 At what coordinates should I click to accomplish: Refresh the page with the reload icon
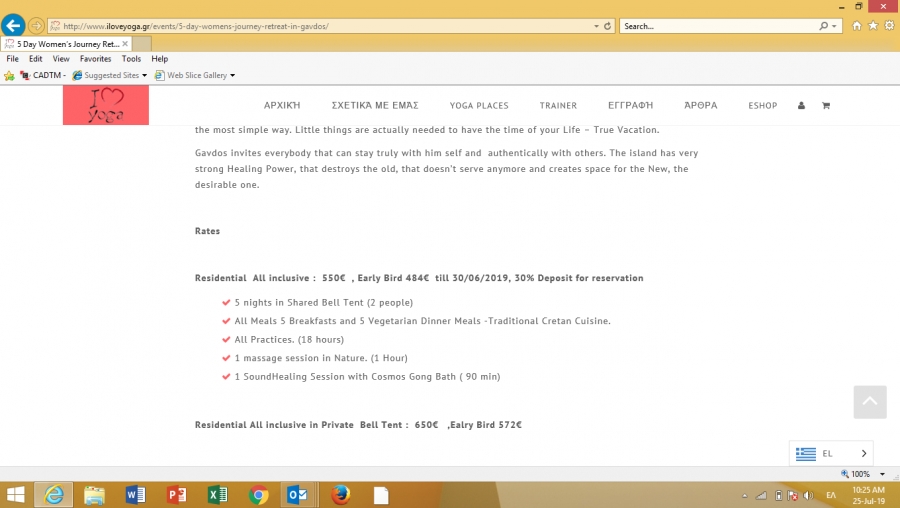tap(609, 26)
